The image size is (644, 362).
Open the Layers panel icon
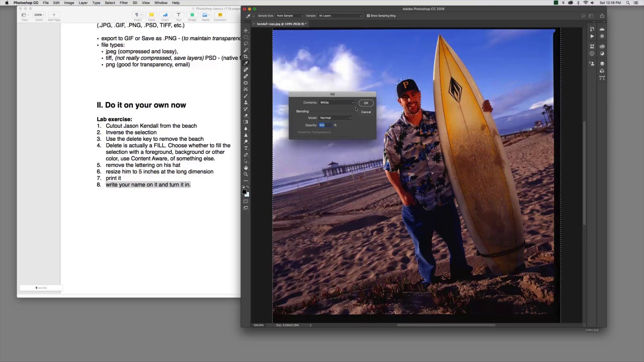(x=602, y=63)
